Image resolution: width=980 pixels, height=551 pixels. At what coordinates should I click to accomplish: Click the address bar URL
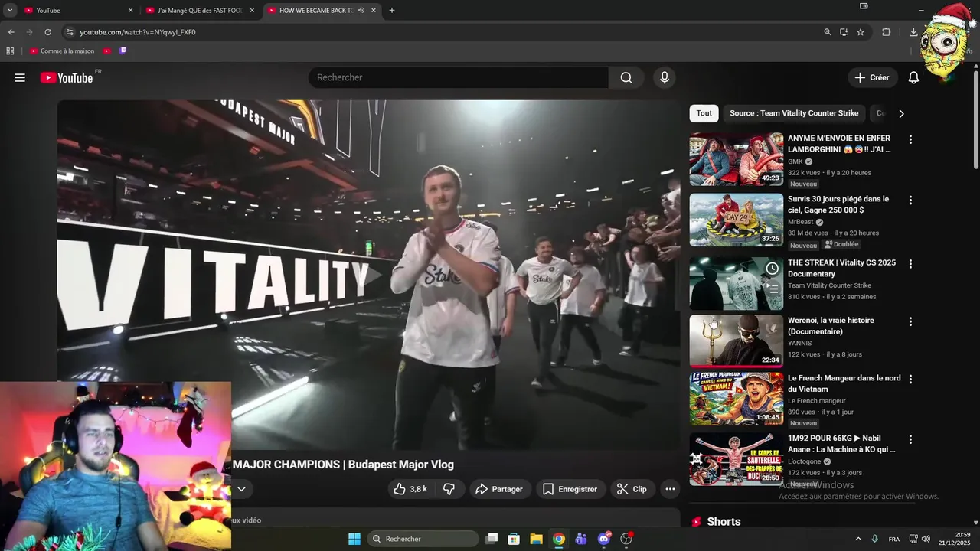coord(138,32)
